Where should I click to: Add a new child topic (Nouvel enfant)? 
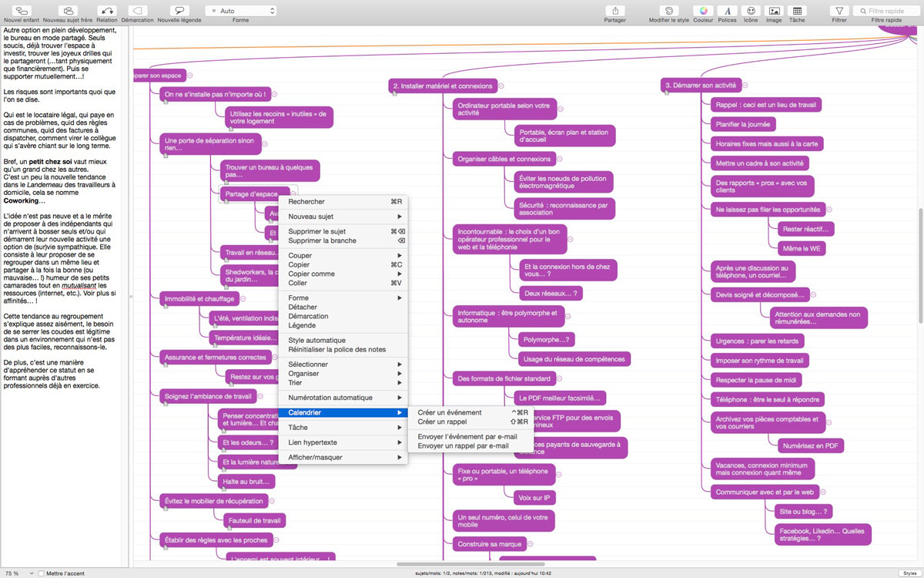click(22, 11)
